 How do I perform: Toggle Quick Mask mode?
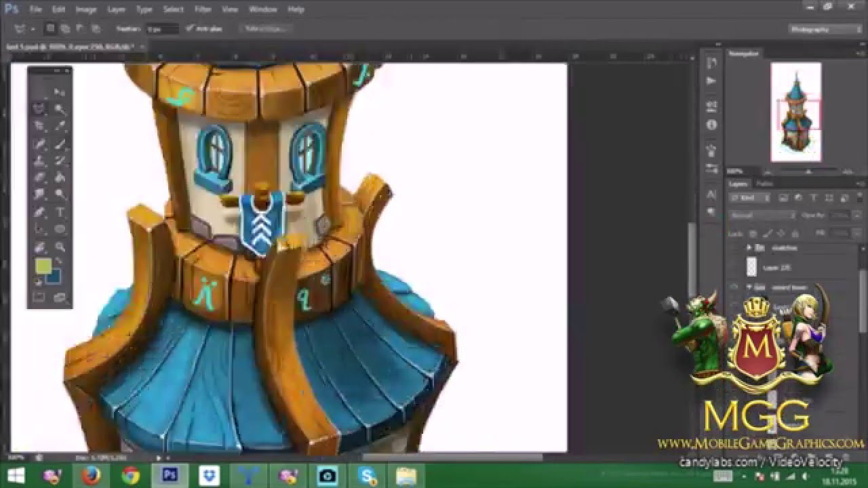point(39,297)
